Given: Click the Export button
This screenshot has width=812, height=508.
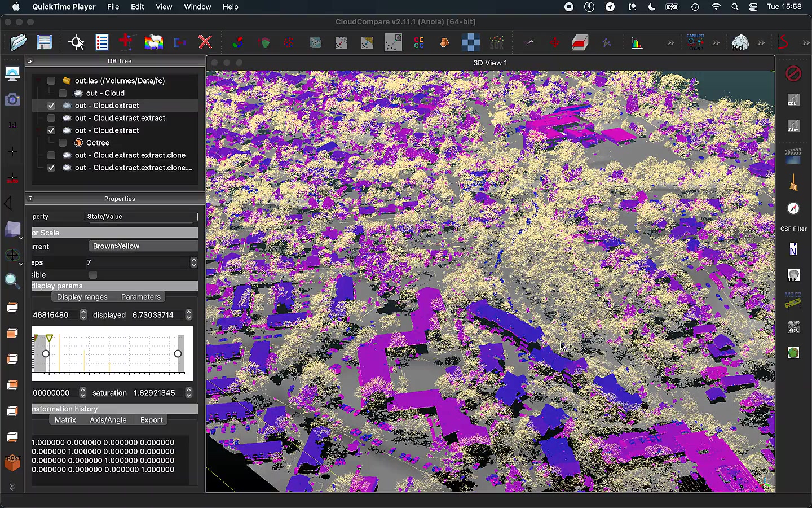Looking at the screenshot, I should tap(151, 420).
